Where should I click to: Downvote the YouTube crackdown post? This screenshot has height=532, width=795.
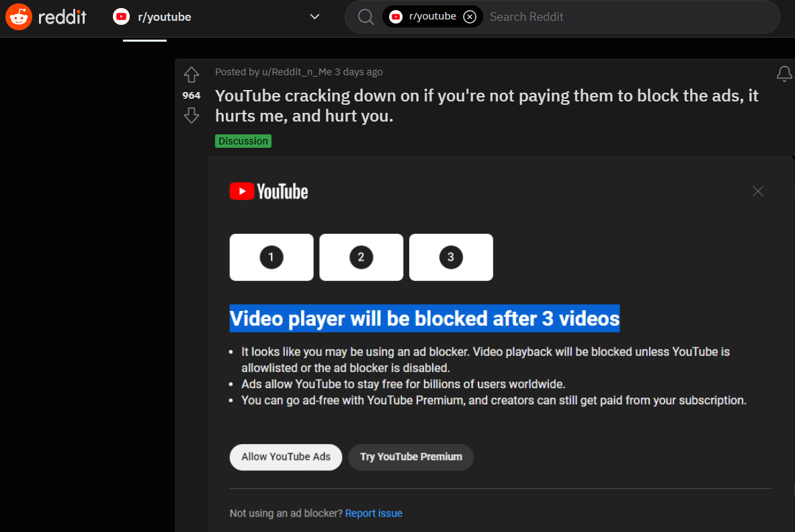point(191,116)
